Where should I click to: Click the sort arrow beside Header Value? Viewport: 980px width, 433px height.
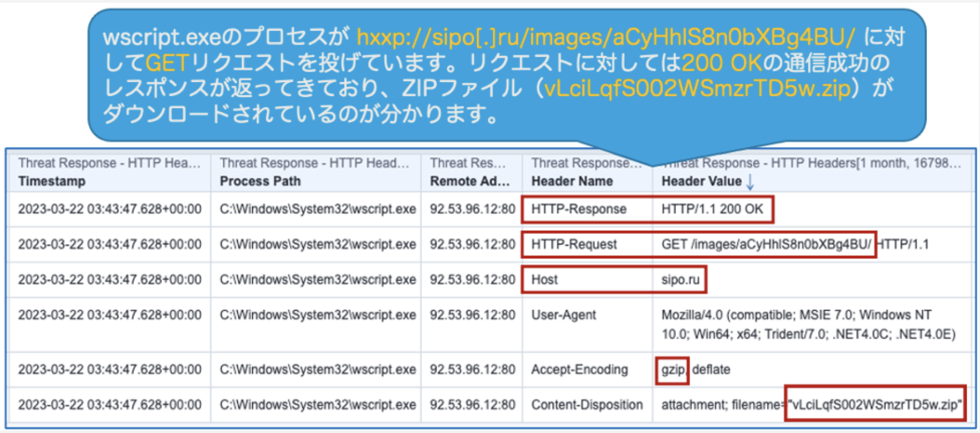click(x=749, y=181)
